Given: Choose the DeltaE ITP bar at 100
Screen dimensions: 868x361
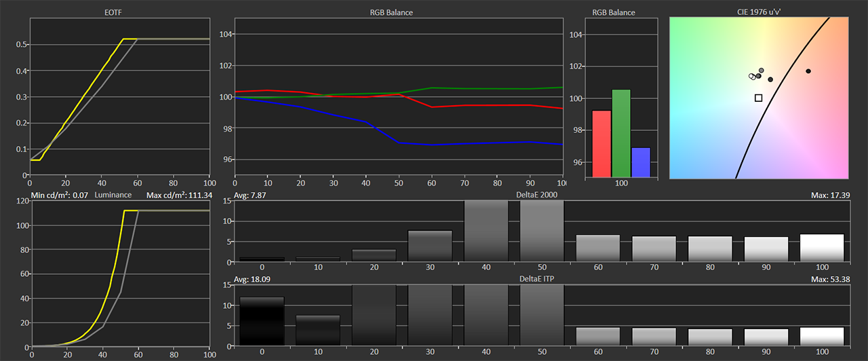Looking at the screenshot, I should coord(822,337).
